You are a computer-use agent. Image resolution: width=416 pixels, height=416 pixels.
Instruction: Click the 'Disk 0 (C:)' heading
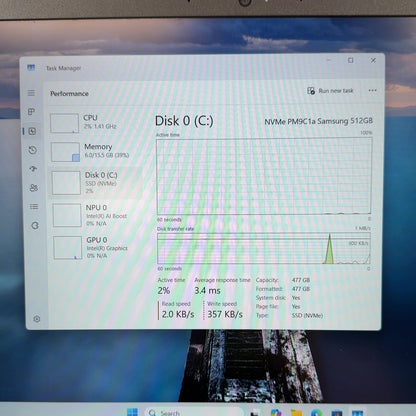184,121
